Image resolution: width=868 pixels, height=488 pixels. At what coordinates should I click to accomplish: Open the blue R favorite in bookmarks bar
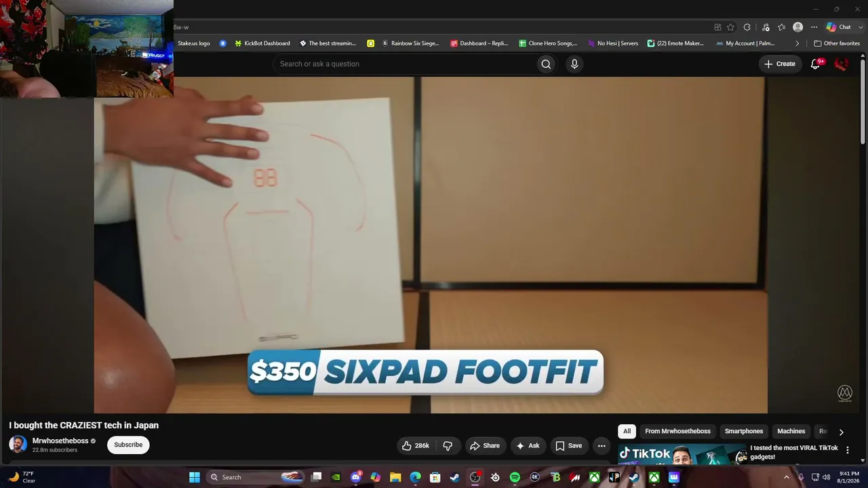click(222, 43)
